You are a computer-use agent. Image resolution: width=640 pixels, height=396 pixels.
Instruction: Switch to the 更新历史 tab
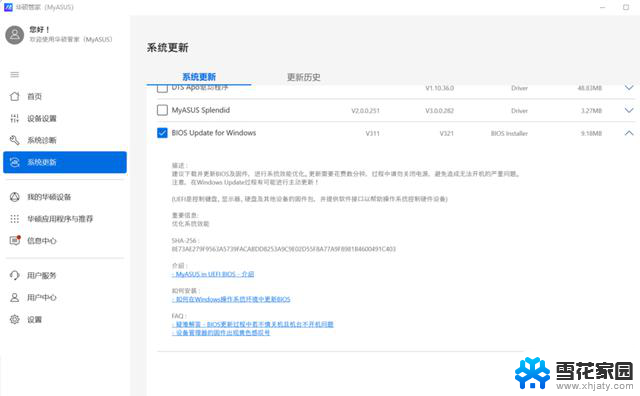304,77
